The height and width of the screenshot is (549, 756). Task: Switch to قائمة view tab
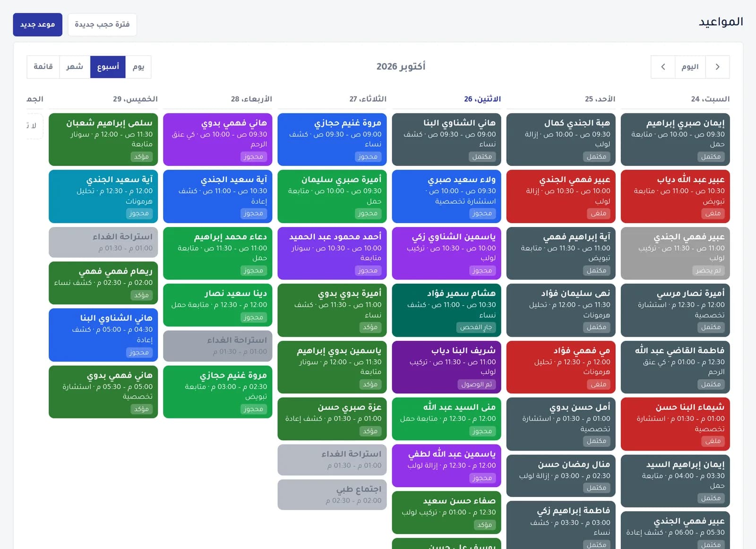43,67
